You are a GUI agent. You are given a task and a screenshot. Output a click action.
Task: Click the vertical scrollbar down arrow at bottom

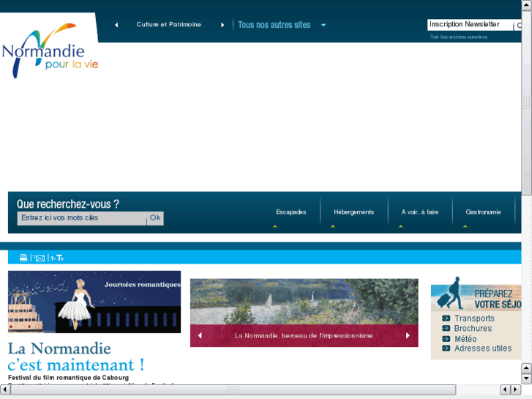(527, 379)
